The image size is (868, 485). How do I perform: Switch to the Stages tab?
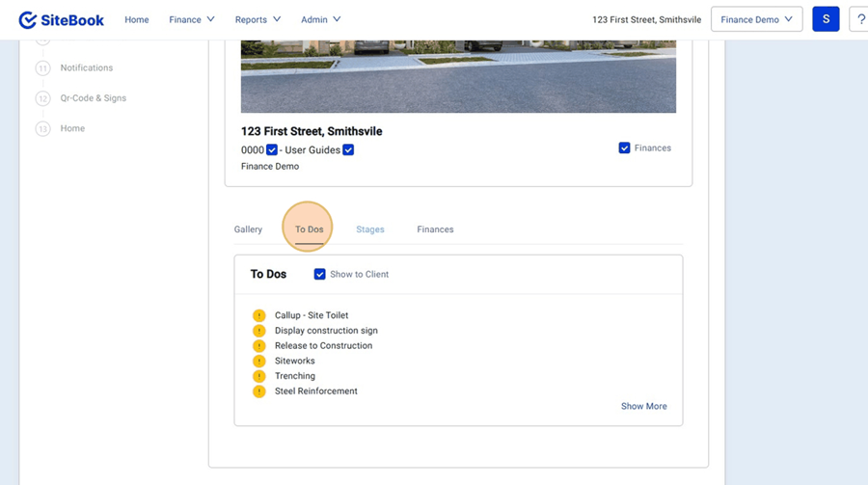pyautogui.click(x=369, y=229)
